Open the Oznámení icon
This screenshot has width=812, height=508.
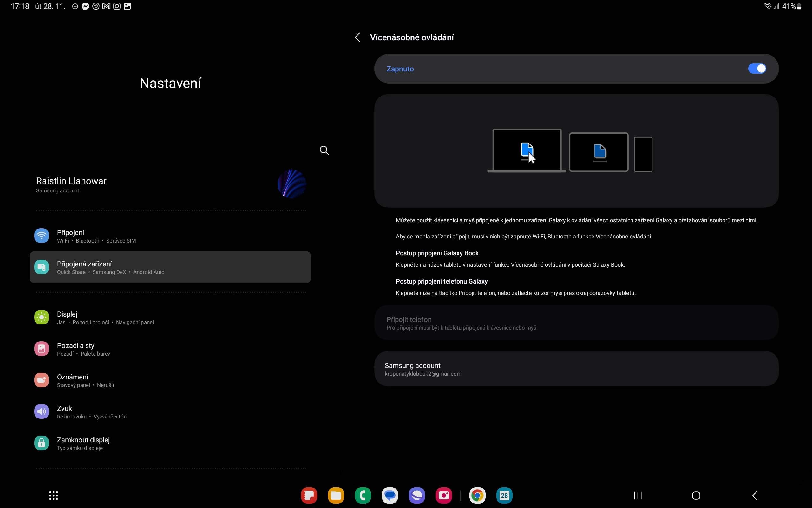pos(42,380)
